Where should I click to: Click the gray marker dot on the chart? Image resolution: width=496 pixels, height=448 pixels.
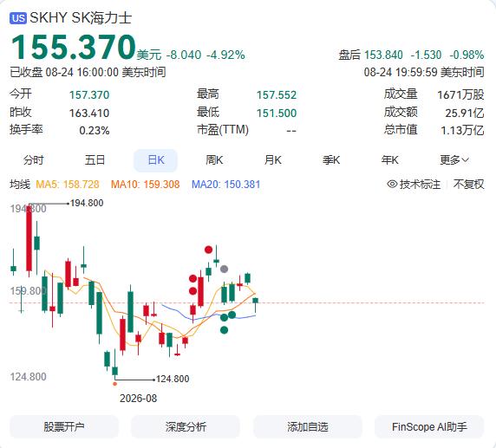pos(224,269)
